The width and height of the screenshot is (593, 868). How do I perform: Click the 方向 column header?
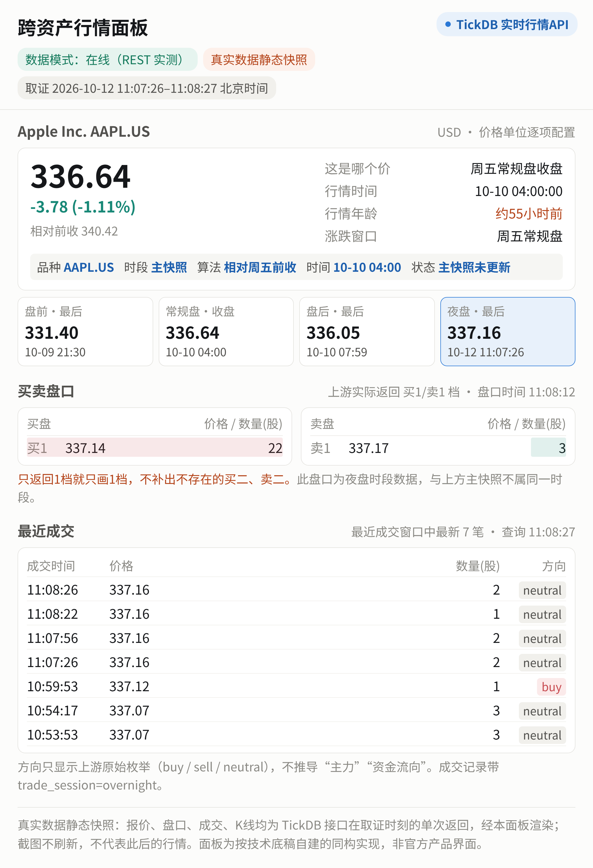554,566
